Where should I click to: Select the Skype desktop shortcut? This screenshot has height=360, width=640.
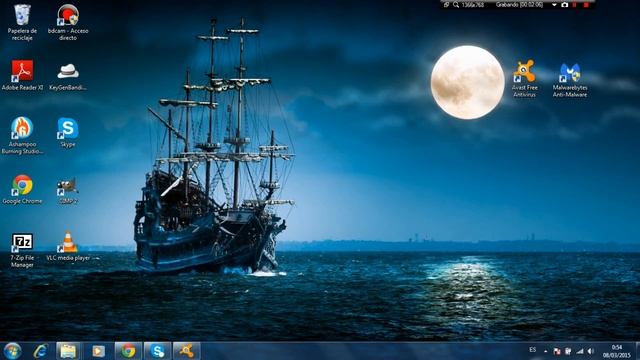point(68,132)
